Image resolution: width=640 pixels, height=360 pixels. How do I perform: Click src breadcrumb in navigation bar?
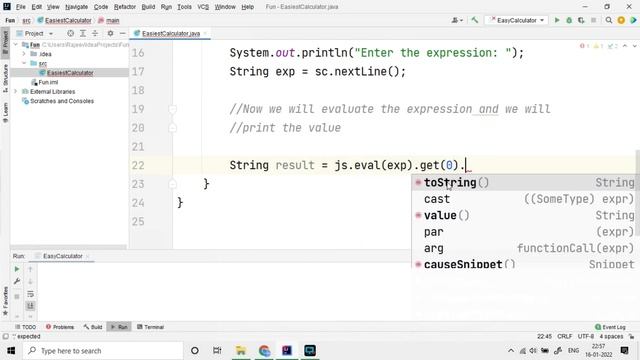point(26,20)
